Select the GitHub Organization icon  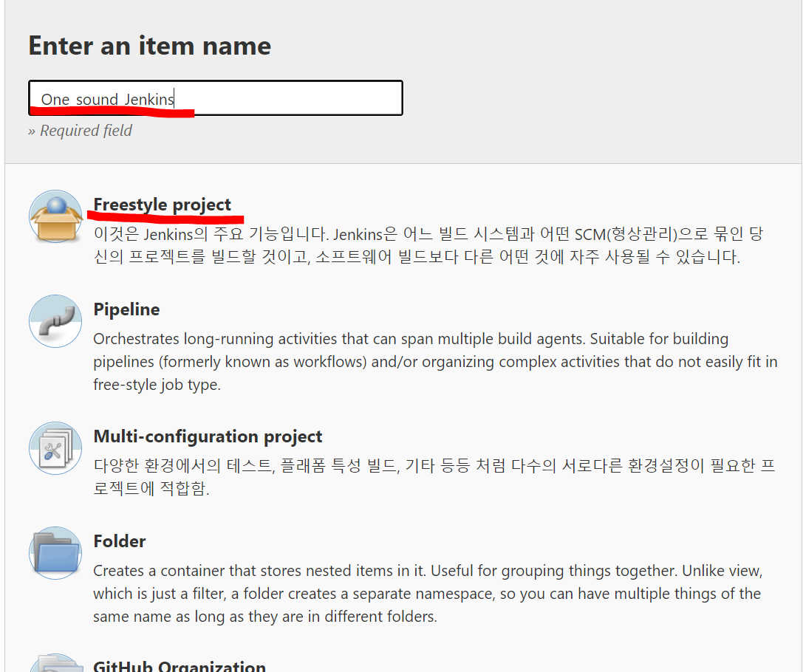[56, 663]
